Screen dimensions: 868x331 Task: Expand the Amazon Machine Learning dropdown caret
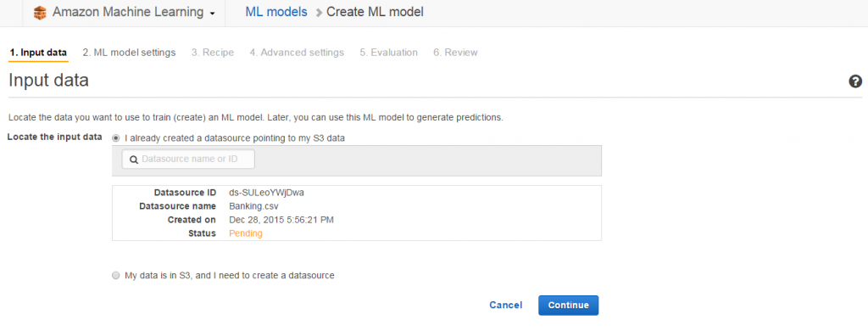[x=213, y=14]
